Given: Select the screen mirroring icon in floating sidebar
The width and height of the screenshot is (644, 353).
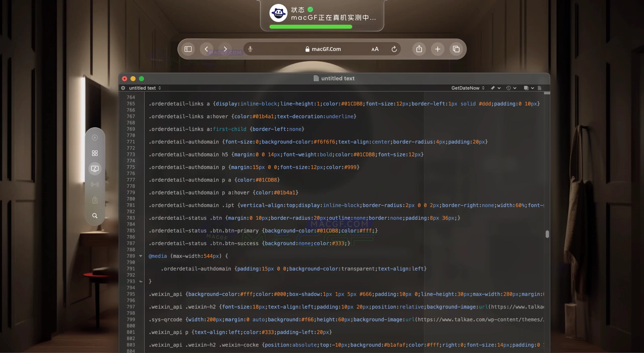Looking at the screenshot, I should tap(95, 168).
